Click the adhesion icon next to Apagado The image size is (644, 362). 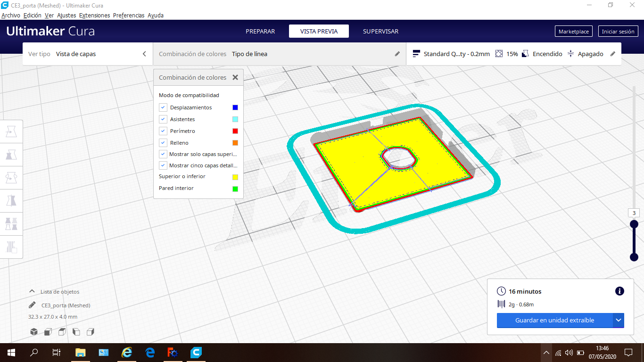tap(571, 54)
